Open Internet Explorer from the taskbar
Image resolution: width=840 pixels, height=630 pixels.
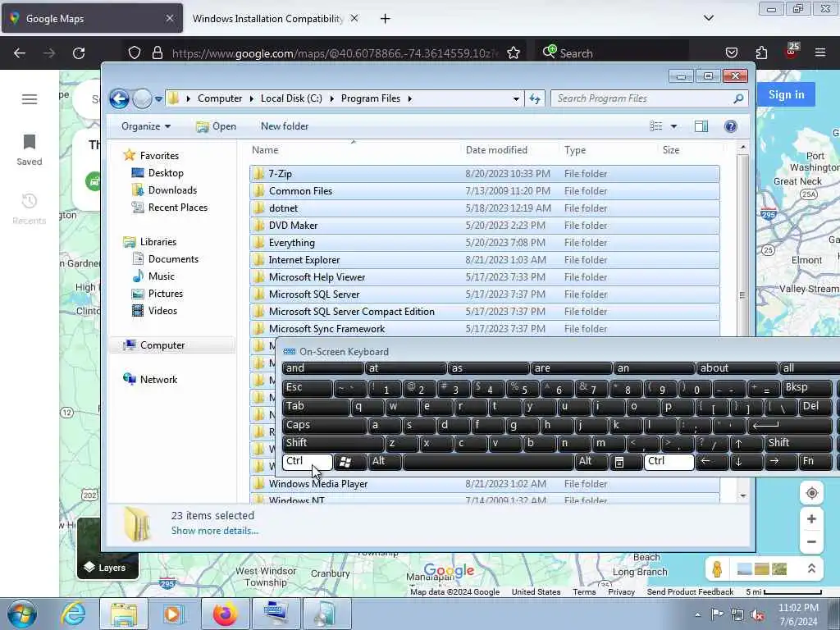coord(73,614)
